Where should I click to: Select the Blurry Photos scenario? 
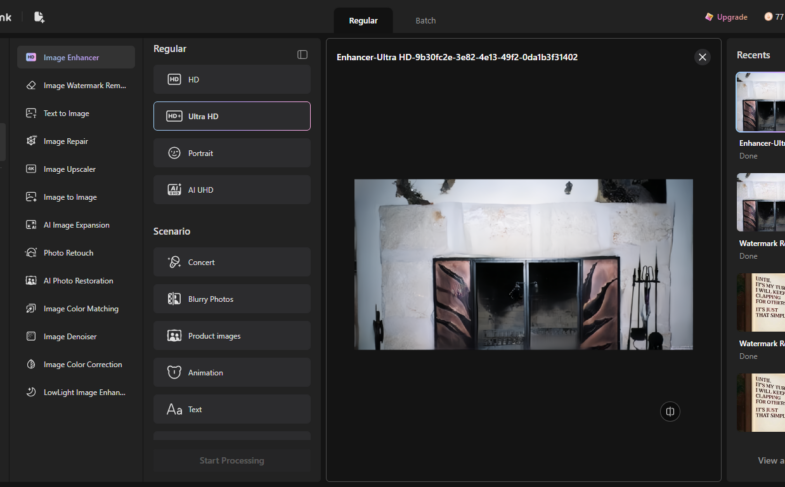click(x=232, y=299)
